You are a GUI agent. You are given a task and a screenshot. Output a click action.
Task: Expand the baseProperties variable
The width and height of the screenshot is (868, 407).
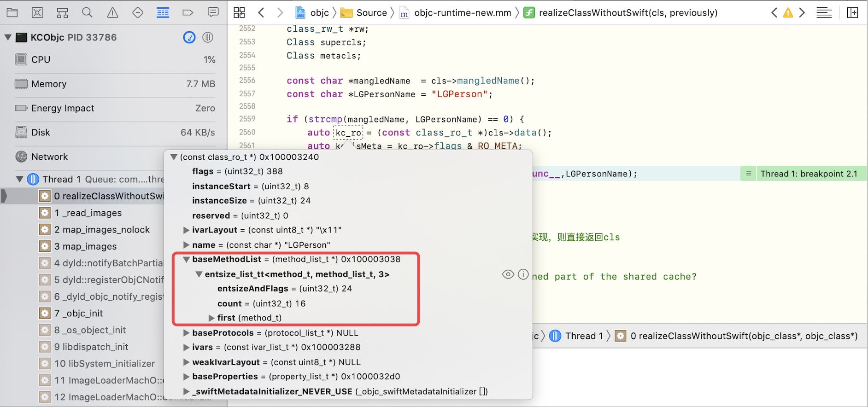coord(186,377)
